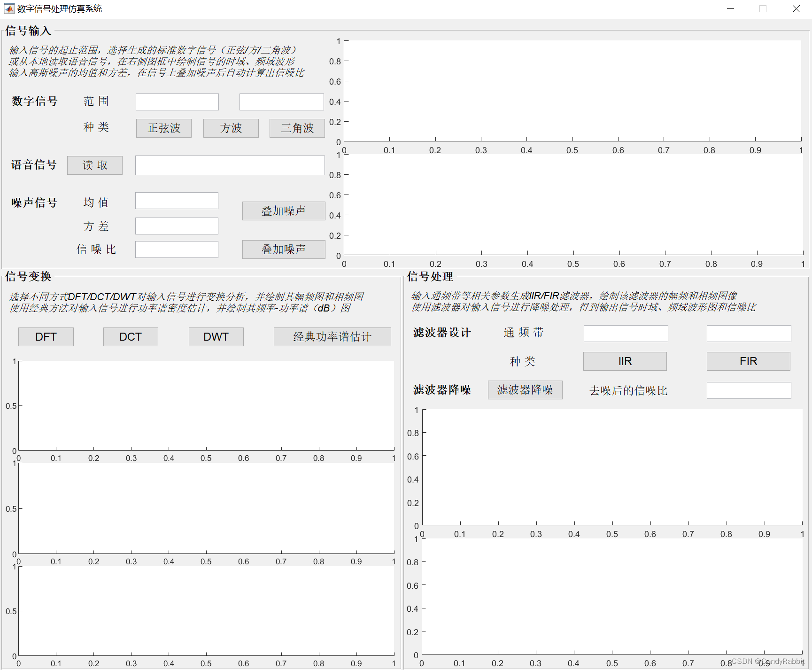Click the signal range start input field
Viewport: 812px width, 670px height.
pos(177,101)
